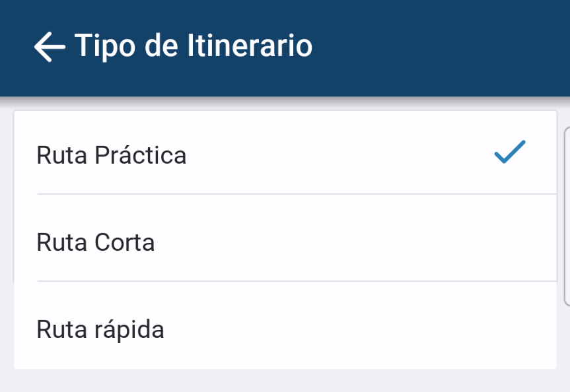Go back from Tipo de Itinerario screen
Viewport: 570px width, 392px height.
[50, 47]
